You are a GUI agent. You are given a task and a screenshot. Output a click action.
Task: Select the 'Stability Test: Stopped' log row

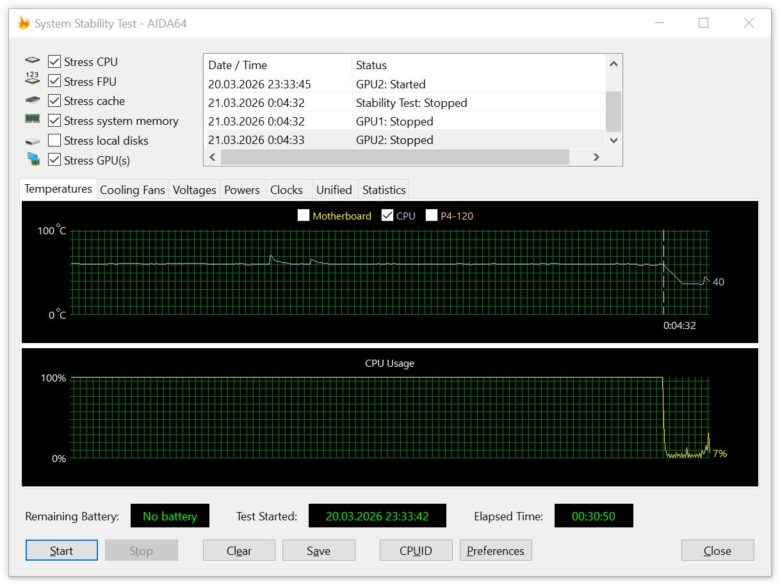(405, 102)
